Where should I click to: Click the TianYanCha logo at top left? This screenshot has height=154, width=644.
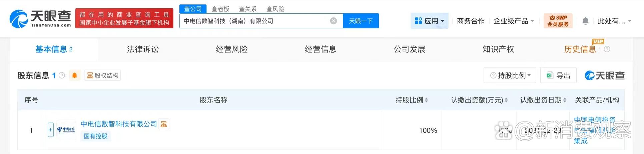pyautogui.click(x=40, y=19)
